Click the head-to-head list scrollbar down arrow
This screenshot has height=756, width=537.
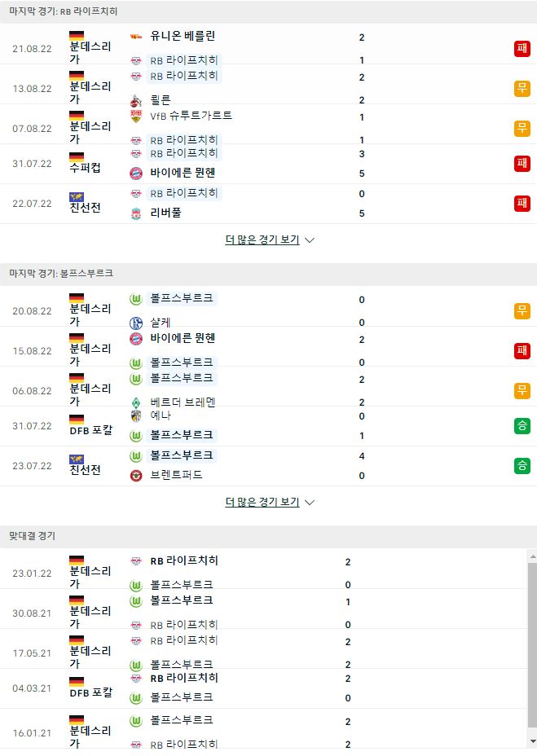(533, 741)
